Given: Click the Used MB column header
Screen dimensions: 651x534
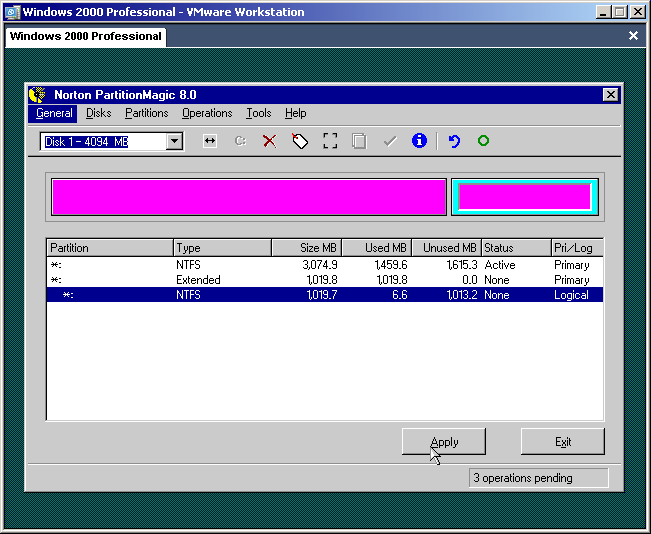Looking at the screenshot, I should pos(377,248).
